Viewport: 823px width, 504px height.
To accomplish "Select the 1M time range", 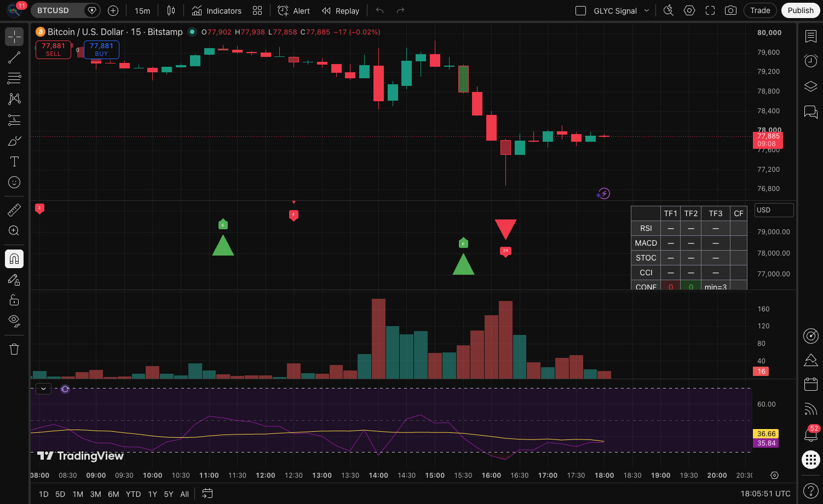I will [x=78, y=494].
